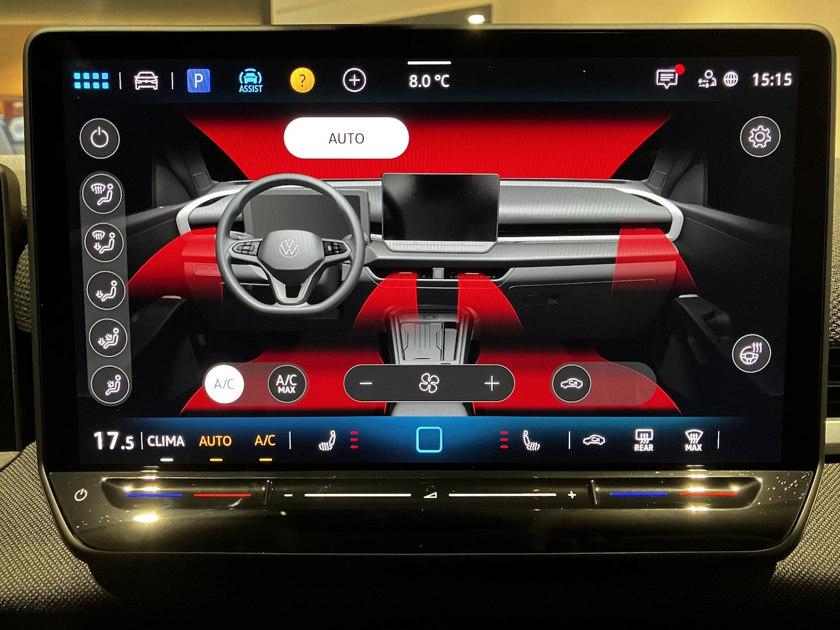Screen dimensions: 840x630
Task: Tap the yellow question mark help icon
Action: tap(302, 81)
